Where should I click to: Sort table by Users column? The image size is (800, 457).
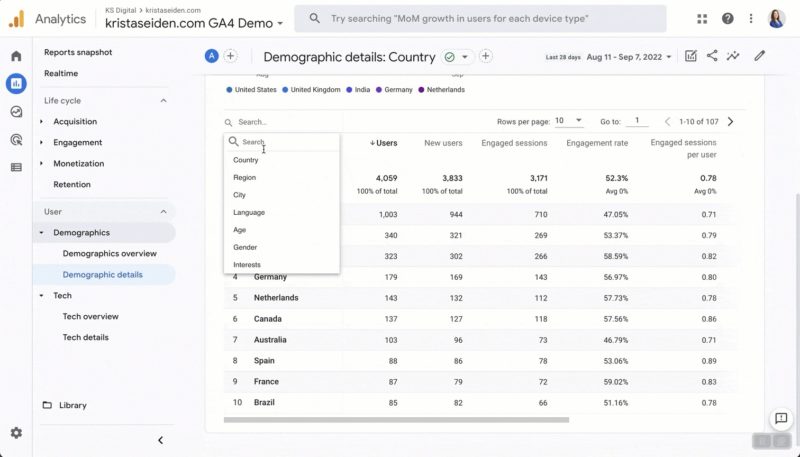384,143
